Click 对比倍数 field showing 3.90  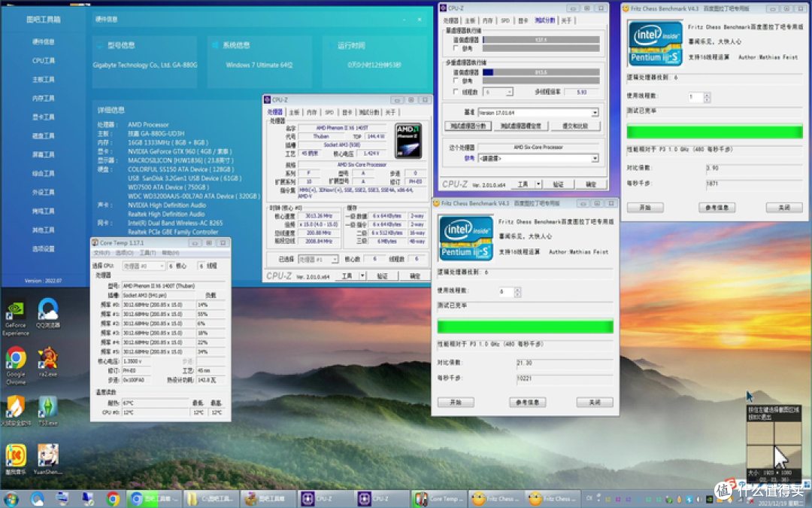(x=754, y=168)
